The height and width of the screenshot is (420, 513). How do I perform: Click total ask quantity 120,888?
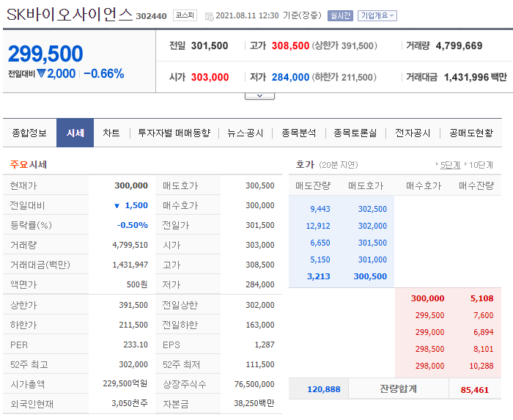pos(324,389)
